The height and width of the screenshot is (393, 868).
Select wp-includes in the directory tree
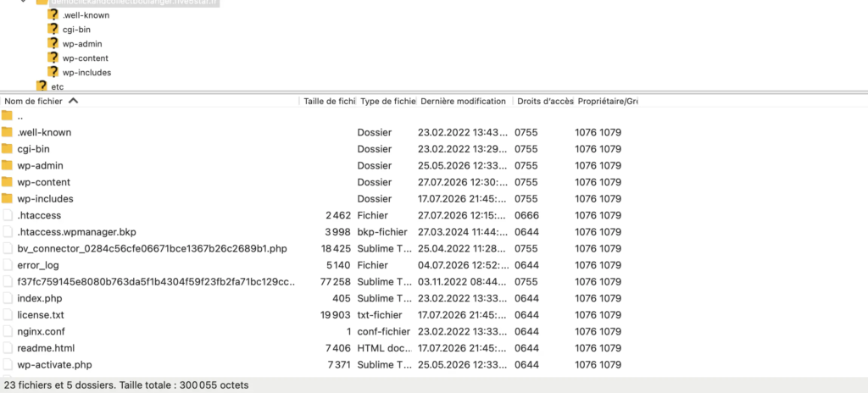coord(87,73)
